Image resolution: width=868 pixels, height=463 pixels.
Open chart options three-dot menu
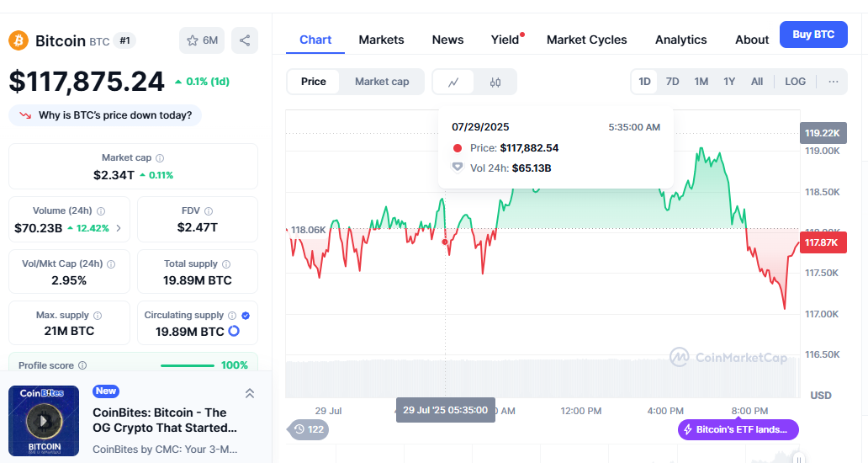[834, 82]
